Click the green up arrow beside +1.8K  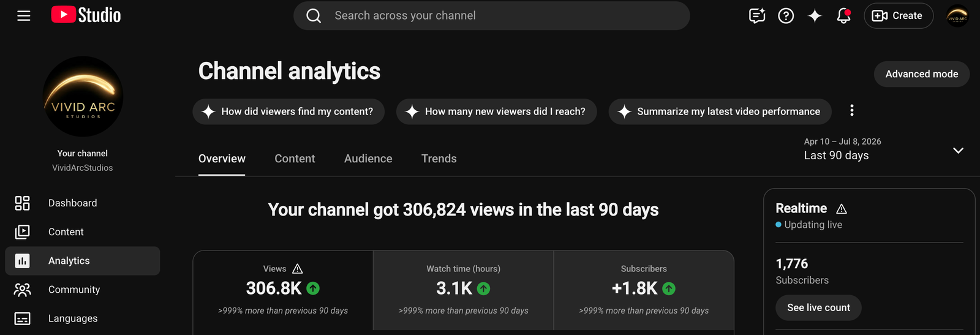tap(669, 288)
